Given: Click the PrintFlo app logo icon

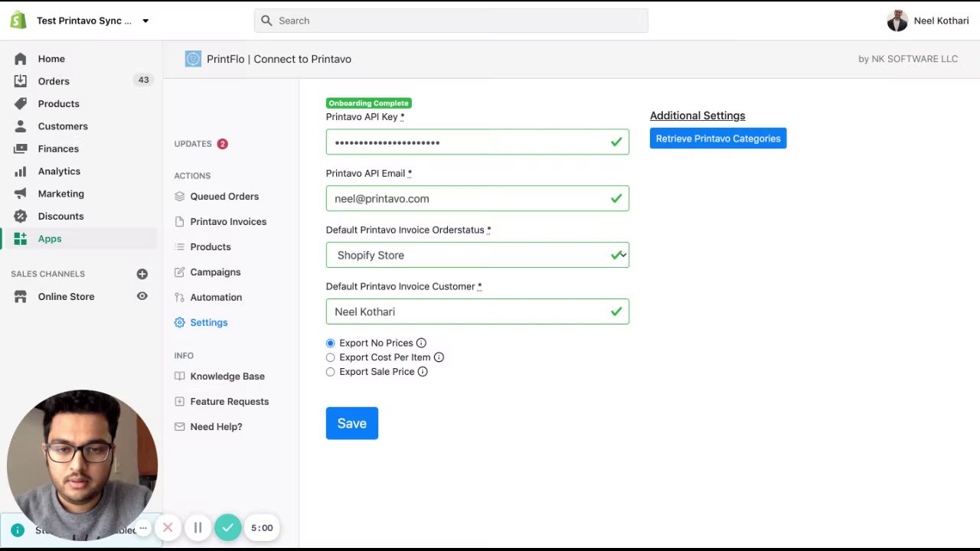Looking at the screenshot, I should 193,59.
